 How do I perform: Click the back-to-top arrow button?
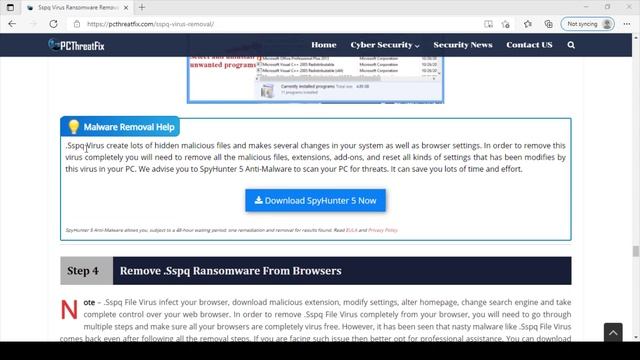613,333
